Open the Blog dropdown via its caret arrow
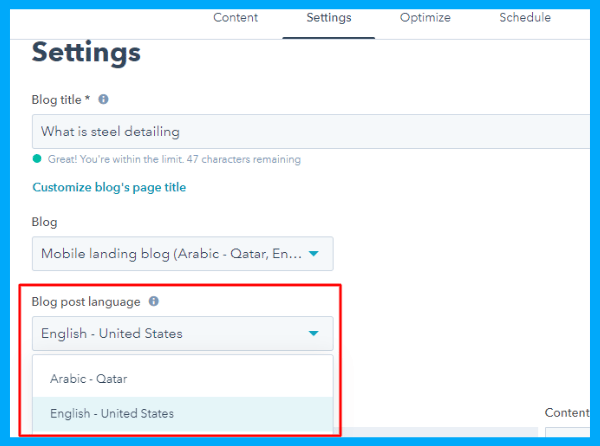Screen dimensions: 600x446 (x=313, y=254)
